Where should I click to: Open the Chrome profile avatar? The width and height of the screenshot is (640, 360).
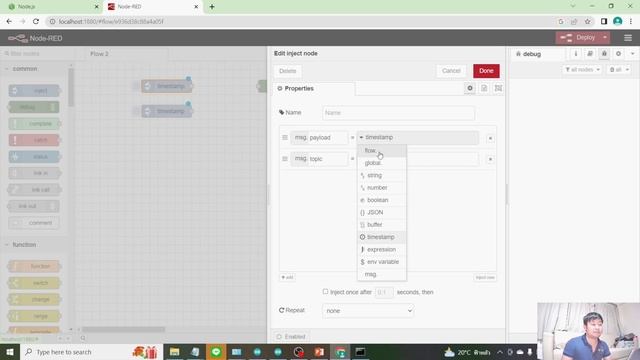[x=618, y=21]
